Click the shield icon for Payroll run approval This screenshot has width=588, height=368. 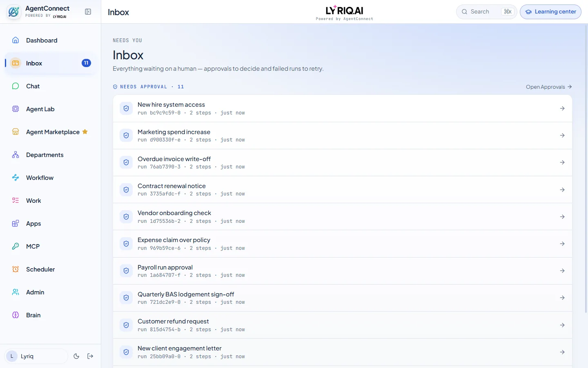pos(126,271)
